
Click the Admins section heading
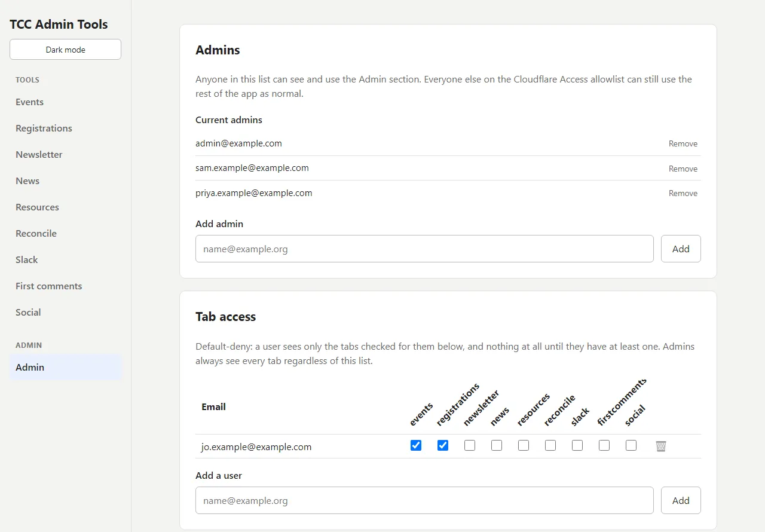point(218,50)
